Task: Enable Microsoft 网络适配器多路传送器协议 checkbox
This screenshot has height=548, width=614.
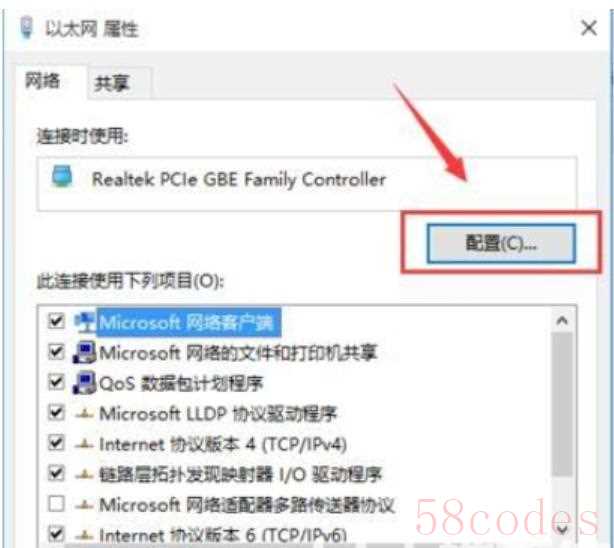Action: tap(56, 504)
